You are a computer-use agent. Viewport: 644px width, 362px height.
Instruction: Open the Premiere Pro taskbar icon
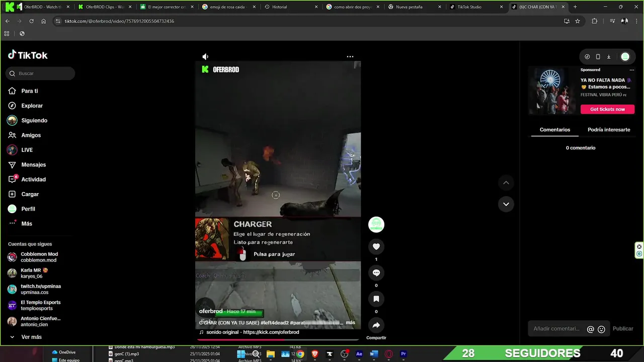point(403,354)
